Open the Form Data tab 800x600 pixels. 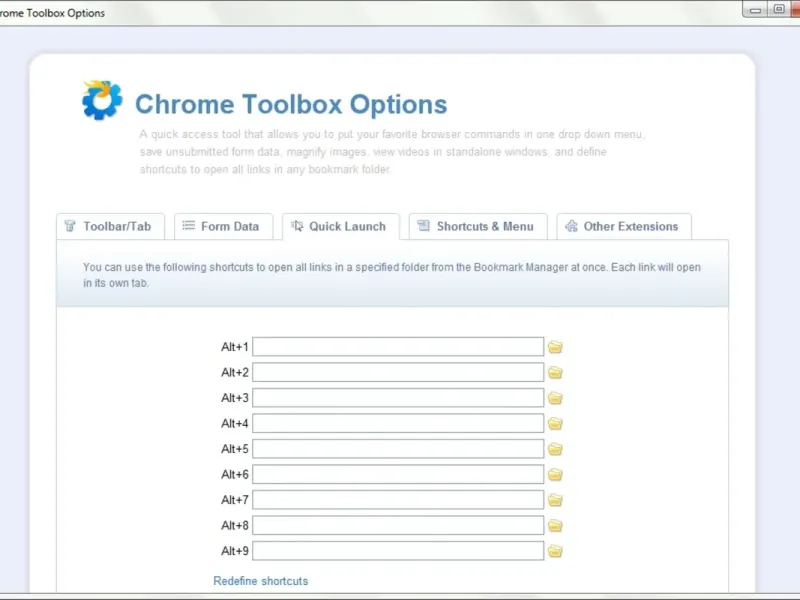tap(223, 226)
